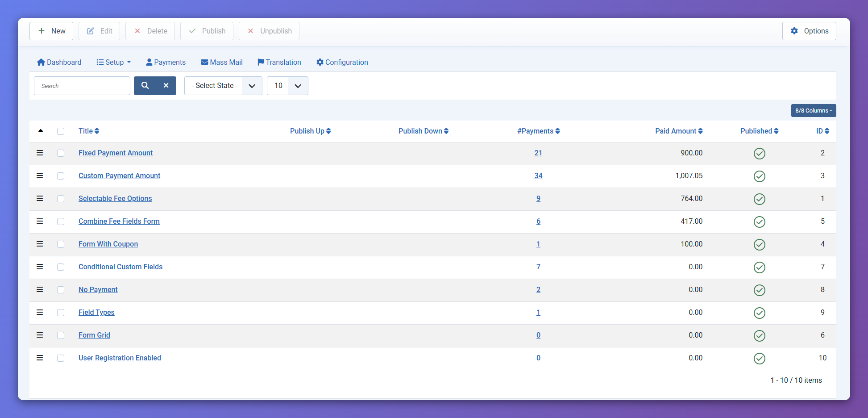
Task: Open the Options settings button
Action: click(x=809, y=31)
